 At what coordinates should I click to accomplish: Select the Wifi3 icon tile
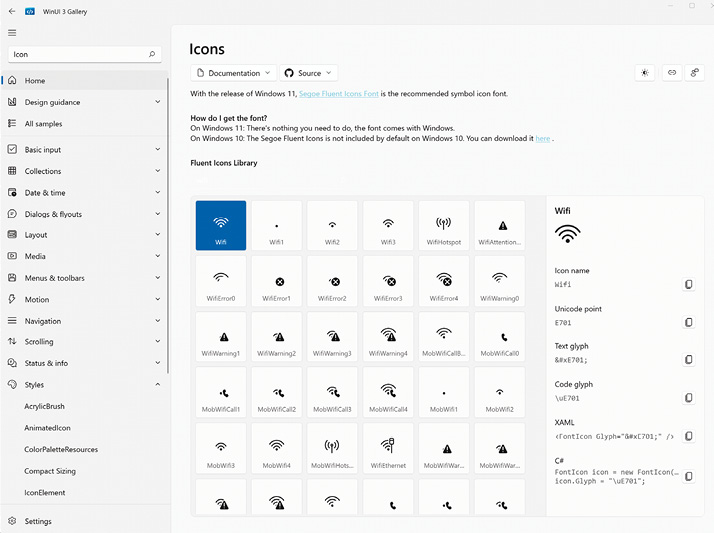[388, 225]
